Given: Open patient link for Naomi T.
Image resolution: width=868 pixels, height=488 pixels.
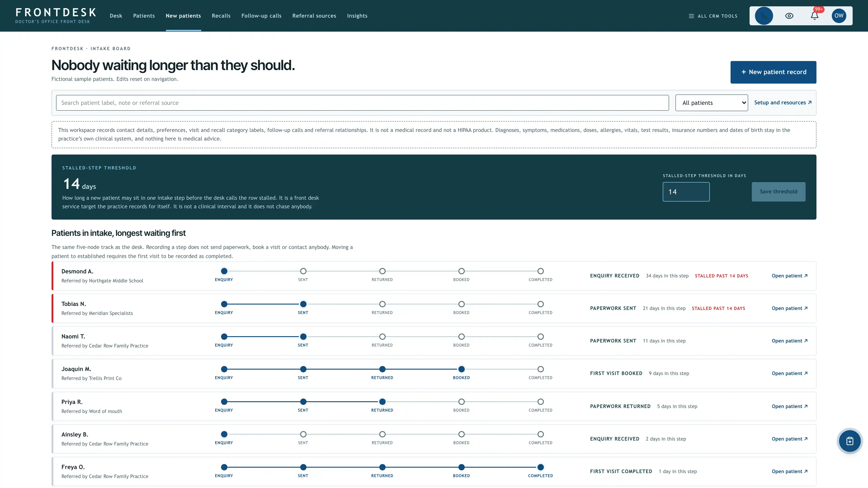Looking at the screenshot, I should pyautogui.click(x=790, y=341).
